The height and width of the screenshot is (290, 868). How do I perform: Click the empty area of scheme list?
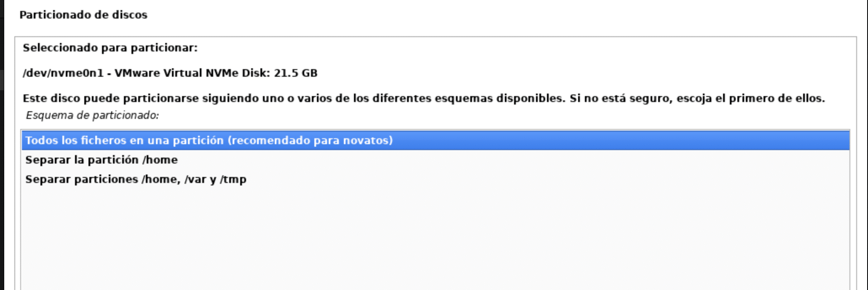point(434,236)
